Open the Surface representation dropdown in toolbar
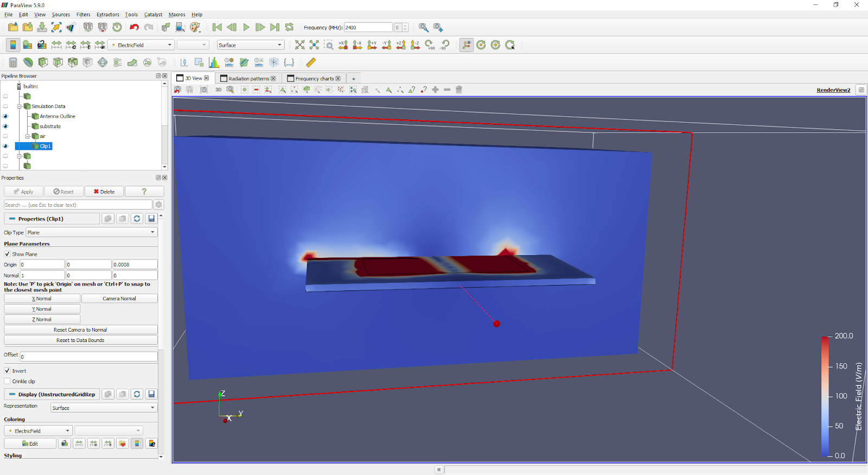The width and height of the screenshot is (868, 475). pos(251,45)
